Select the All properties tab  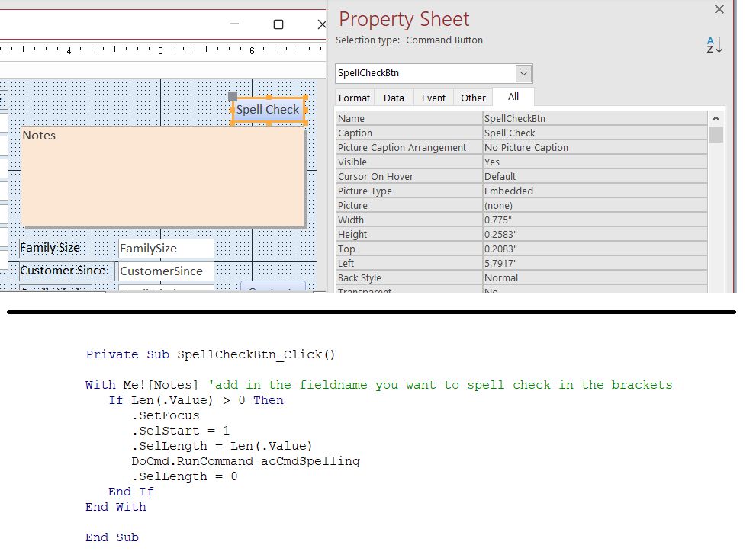tap(513, 97)
